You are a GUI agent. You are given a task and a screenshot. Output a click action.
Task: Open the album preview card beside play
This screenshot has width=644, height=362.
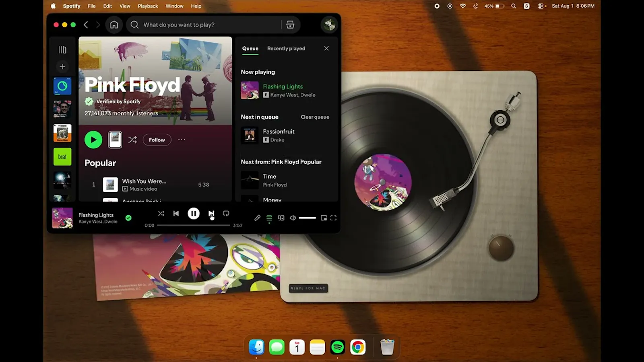coord(115,140)
